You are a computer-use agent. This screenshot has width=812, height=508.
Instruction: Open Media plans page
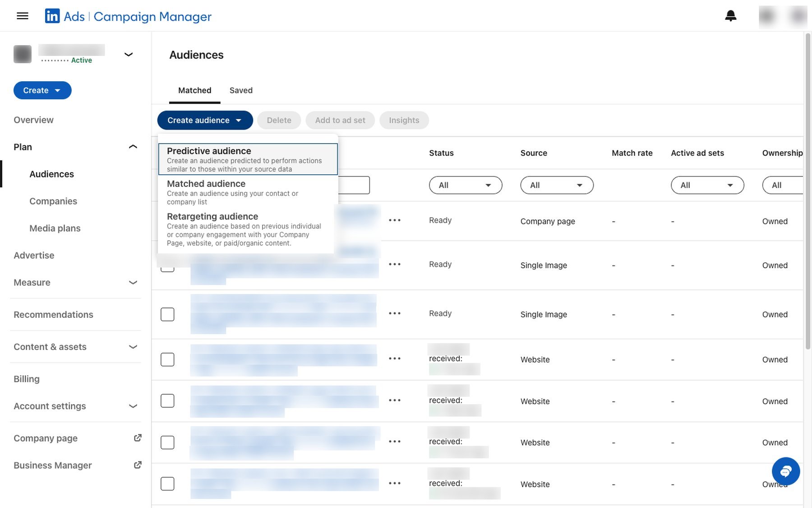tap(55, 228)
